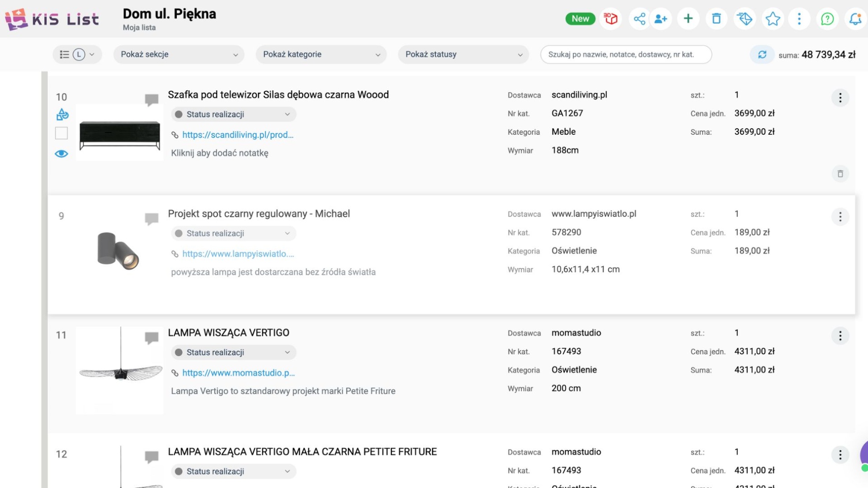Click the New badge toggle
Viewport: 868px width, 488px height.
(x=580, y=19)
